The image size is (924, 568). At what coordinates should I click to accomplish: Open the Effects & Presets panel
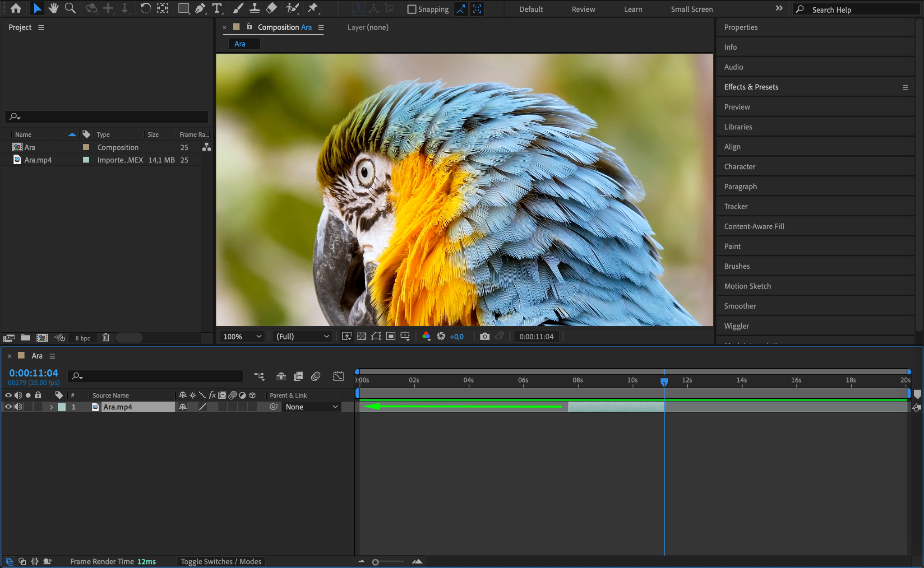pos(751,87)
